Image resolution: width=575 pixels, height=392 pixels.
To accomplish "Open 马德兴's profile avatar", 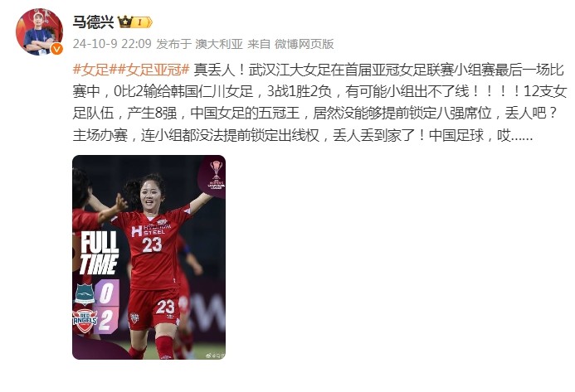I will point(39,31).
